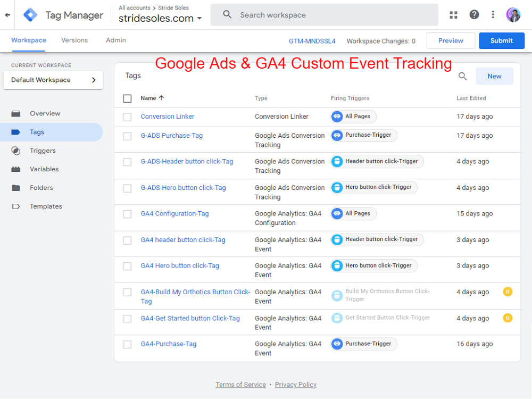Click the Preview button
Viewport: 532px width, 399px height.
[x=451, y=41]
